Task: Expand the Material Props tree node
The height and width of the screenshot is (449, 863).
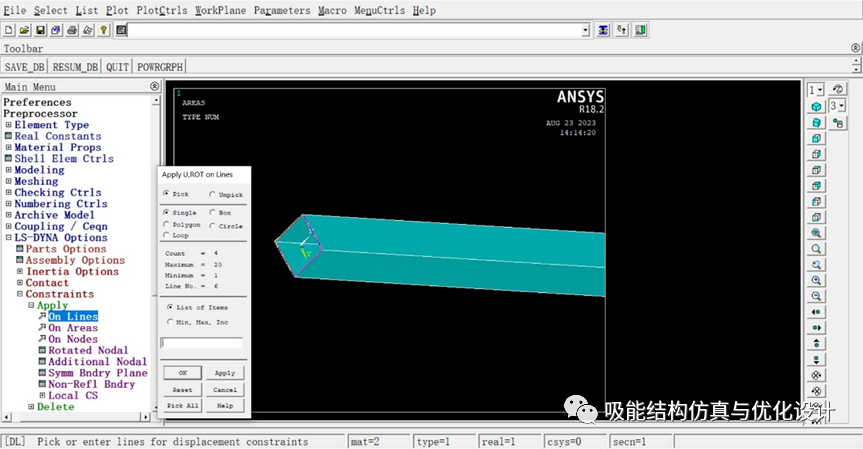Action: 8,147
